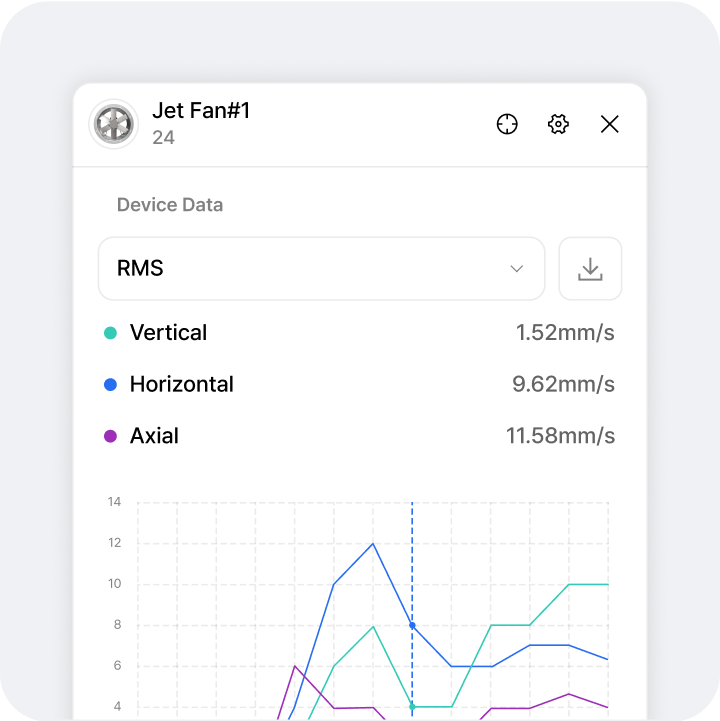Download the device data
Screen dimensions: 720x721
pos(590,269)
